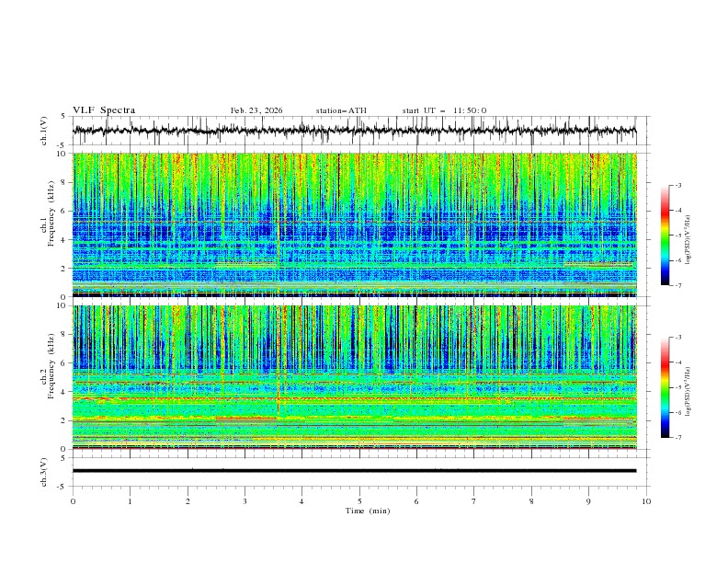
Task: Click the "ch.2 Frequency (kHz)" axis label
Action: point(48,366)
